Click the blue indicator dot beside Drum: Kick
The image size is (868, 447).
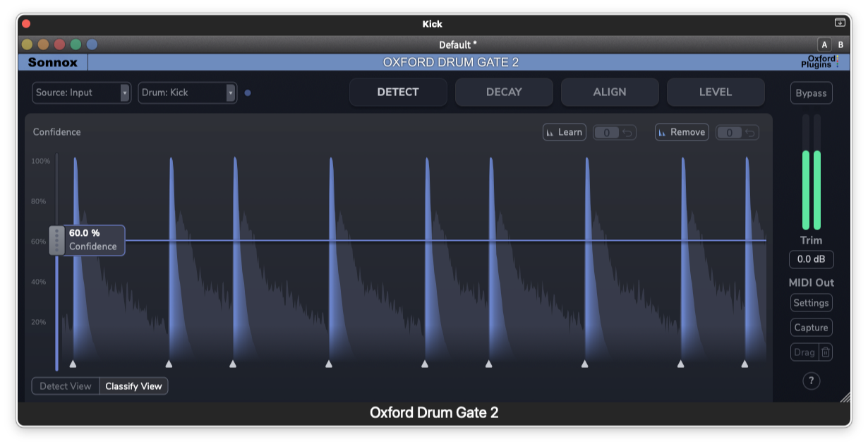point(248,93)
